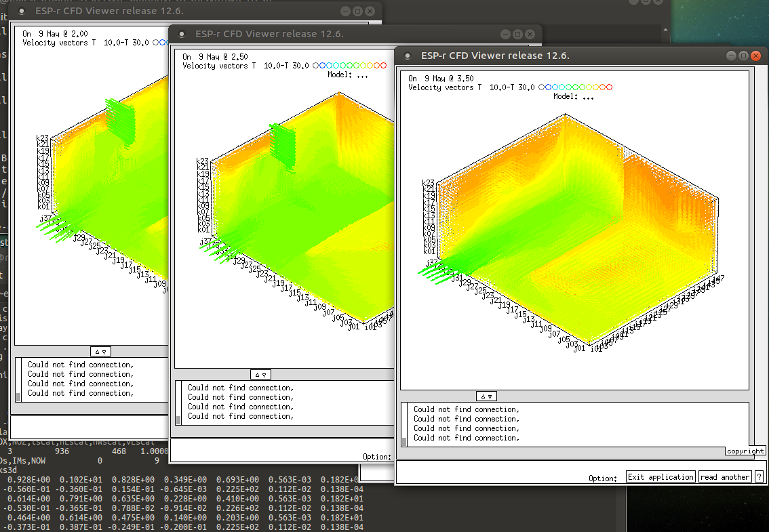Click the red legend circle in 3.50 viewer

coord(609,87)
